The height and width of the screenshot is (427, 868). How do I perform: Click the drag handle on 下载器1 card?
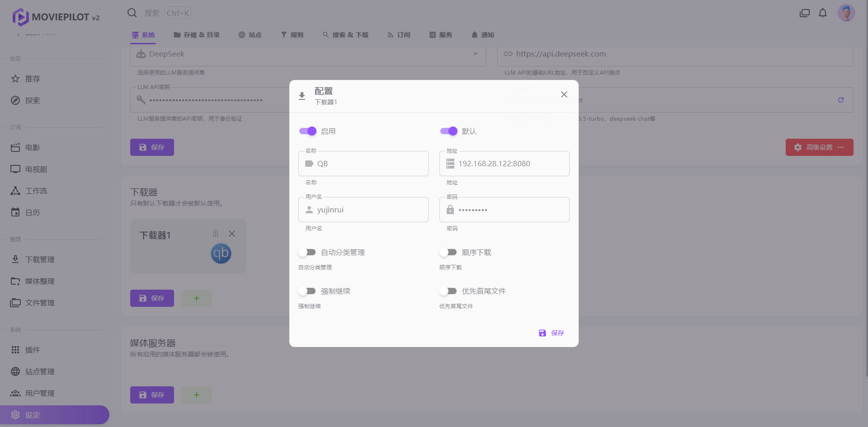[x=216, y=234]
